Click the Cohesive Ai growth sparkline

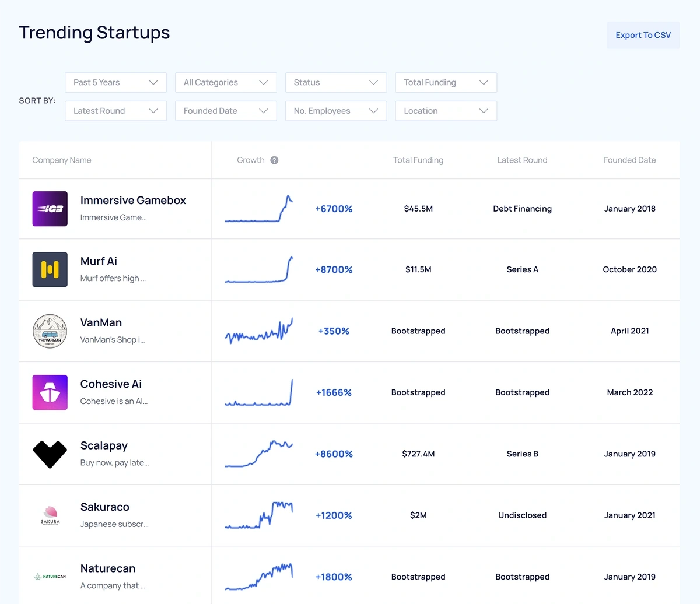click(x=259, y=392)
